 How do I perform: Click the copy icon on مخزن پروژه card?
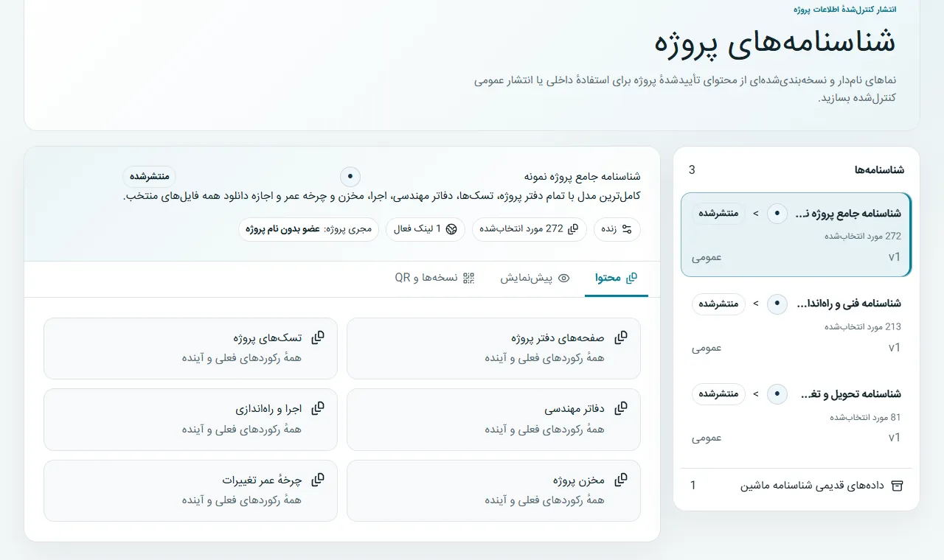621,480
